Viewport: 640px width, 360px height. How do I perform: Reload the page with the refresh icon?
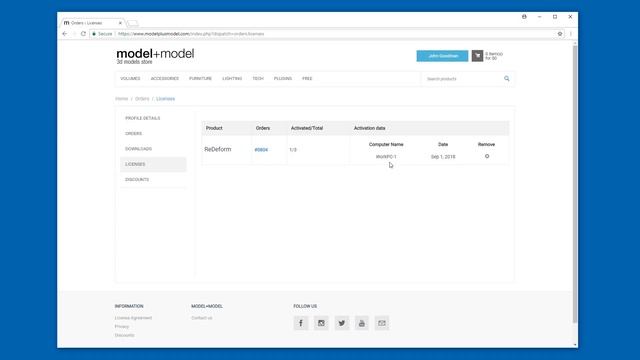(83, 34)
